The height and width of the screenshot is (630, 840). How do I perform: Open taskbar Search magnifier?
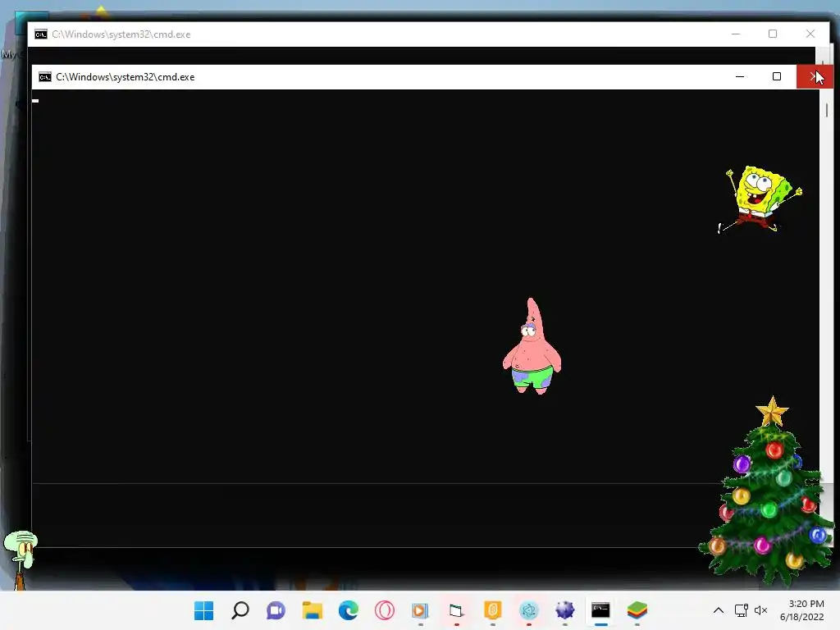click(x=240, y=610)
